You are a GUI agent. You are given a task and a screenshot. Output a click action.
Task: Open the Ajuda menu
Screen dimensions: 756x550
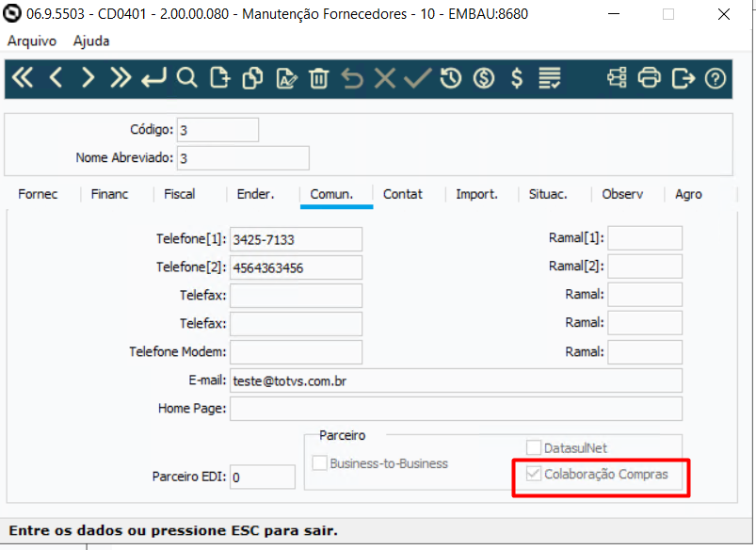pos(91,41)
